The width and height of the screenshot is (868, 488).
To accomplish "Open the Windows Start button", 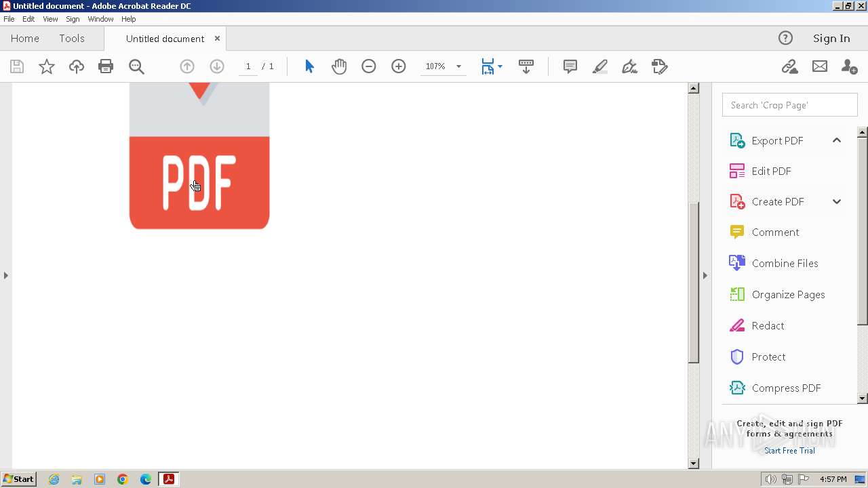I will (x=18, y=479).
